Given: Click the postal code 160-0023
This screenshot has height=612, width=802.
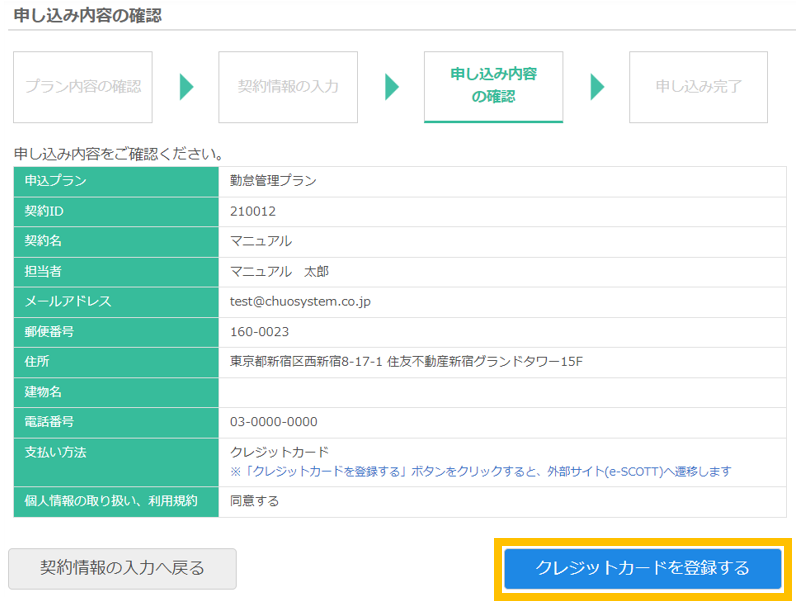Looking at the screenshot, I should 259,331.
